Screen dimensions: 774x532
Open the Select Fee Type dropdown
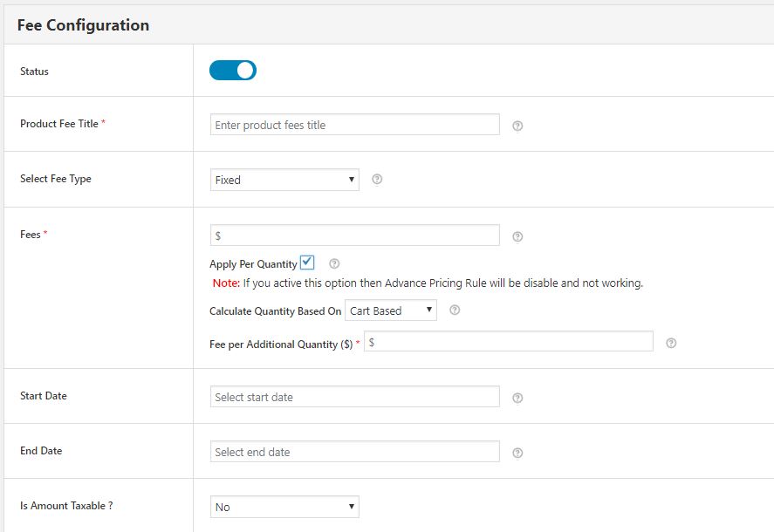coord(284,180)
